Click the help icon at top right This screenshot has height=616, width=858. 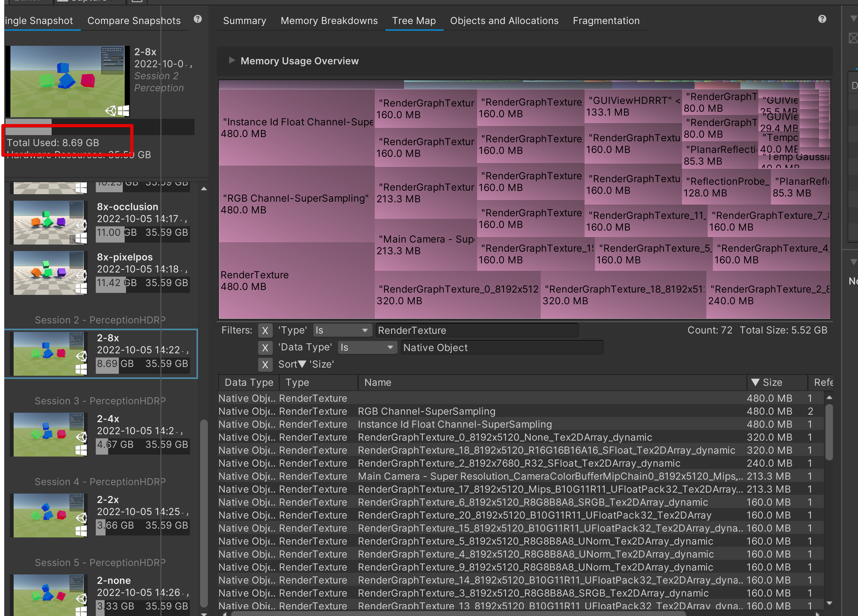click(822, 19)
